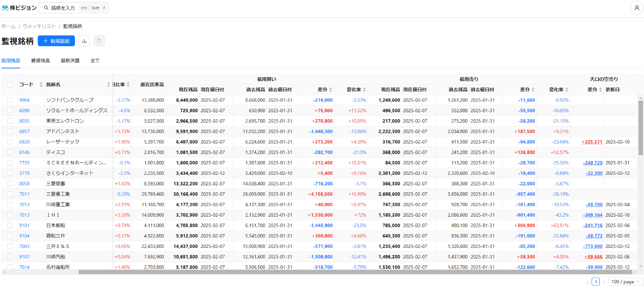Screen dimensions: 644x287
Task: Check the レーザーテック row checkbox
Action: tap(10, 142)
